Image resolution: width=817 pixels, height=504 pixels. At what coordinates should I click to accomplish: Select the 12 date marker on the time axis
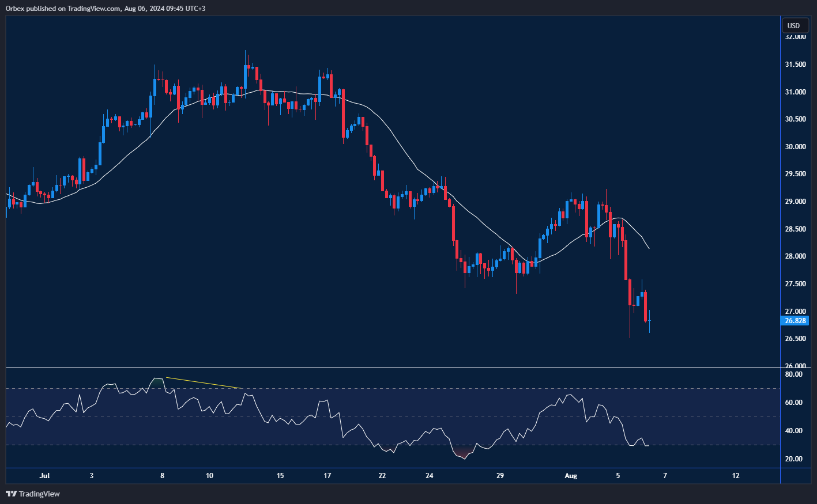736,476
